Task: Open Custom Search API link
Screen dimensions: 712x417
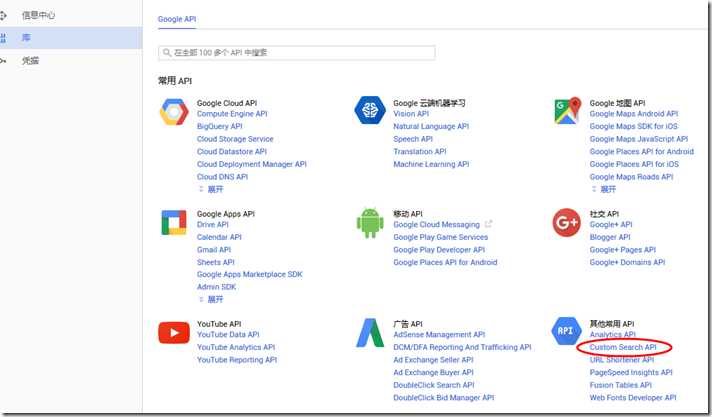Action: [623, 347]
